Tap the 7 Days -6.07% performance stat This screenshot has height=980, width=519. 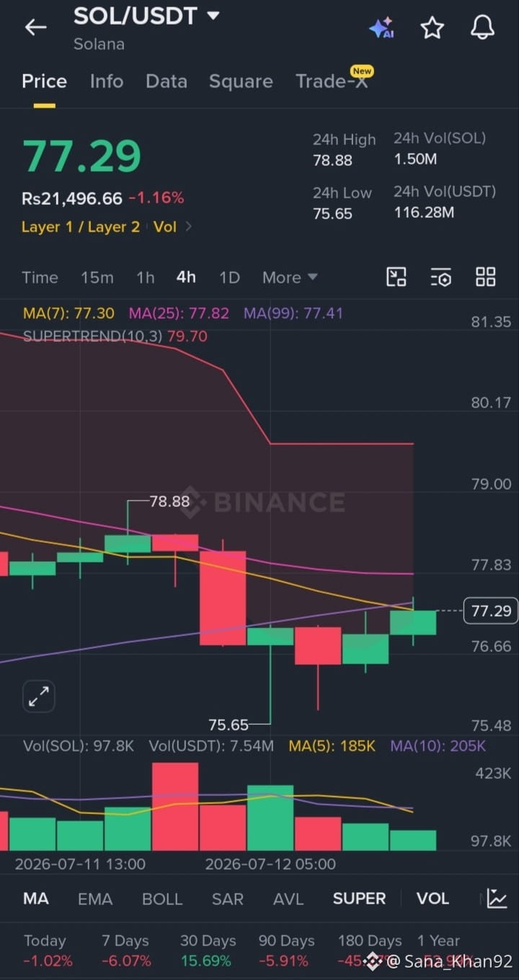point(127,950)
